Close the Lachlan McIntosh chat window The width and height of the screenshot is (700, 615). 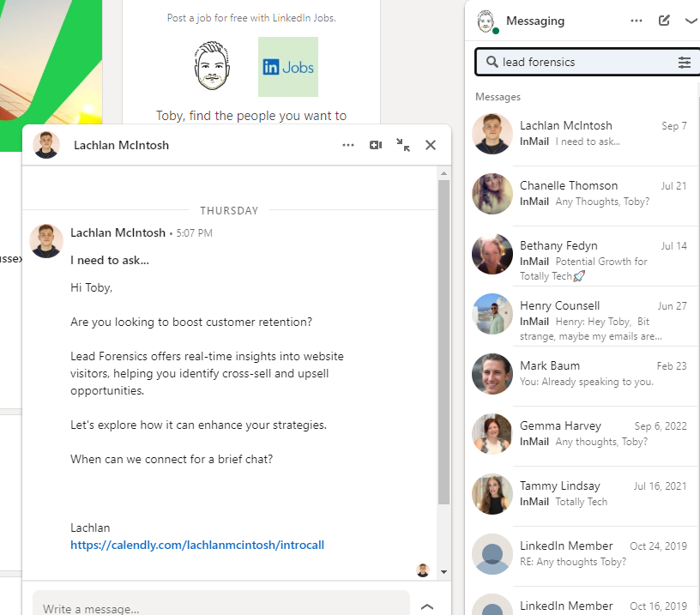coord(431,145)
